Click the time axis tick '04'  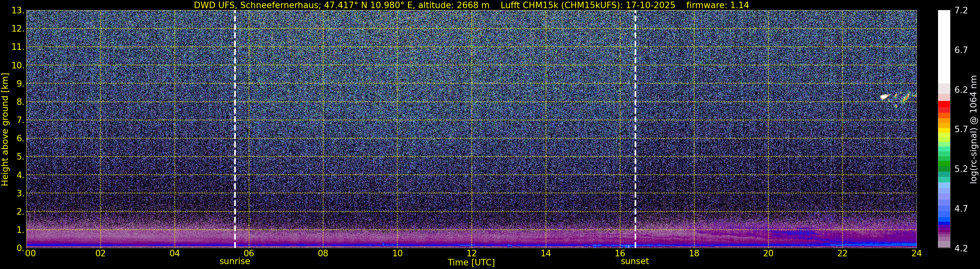pyautogui.click(x=175, y=253)
